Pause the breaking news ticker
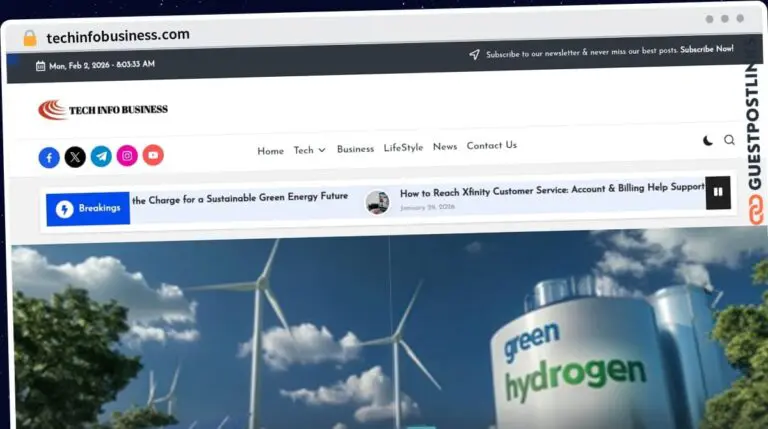Viewport: 768px width, 429px height. (717, 190)
